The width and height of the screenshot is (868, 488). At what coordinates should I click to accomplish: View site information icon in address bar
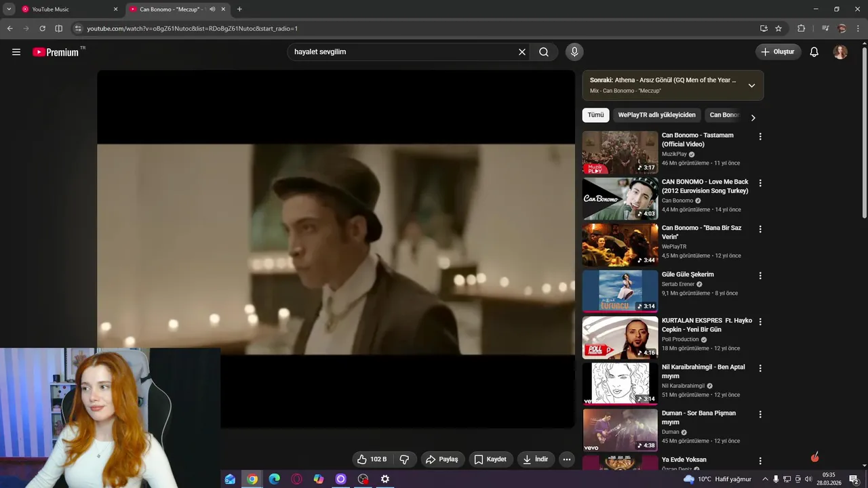coord(77,28)
